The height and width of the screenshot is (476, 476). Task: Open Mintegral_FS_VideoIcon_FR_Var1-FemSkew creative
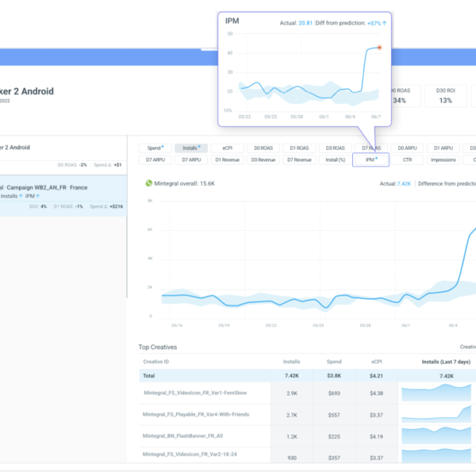click(x=195, y=393)
